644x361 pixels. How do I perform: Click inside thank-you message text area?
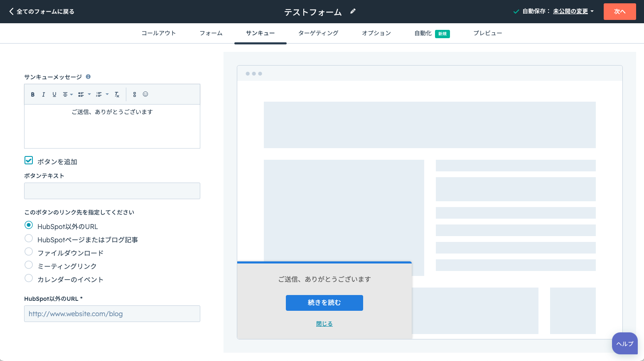tap(112, 126)
